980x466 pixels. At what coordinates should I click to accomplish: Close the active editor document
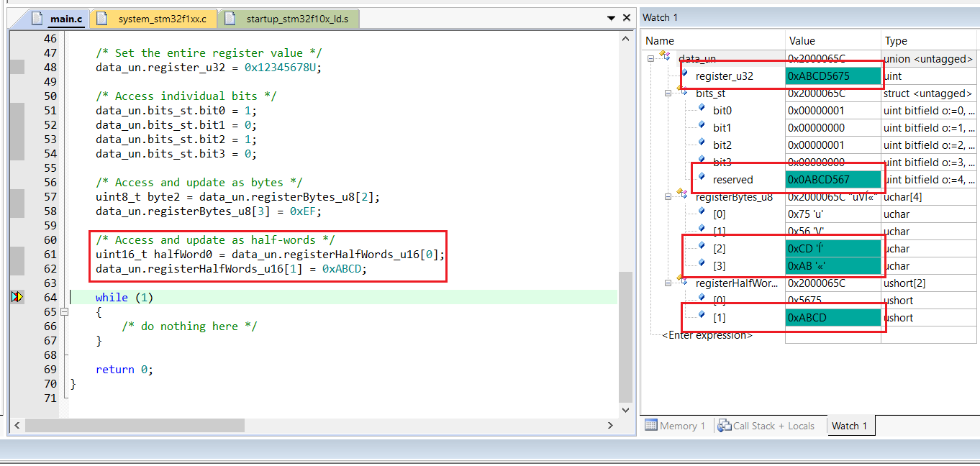point(626,19)
